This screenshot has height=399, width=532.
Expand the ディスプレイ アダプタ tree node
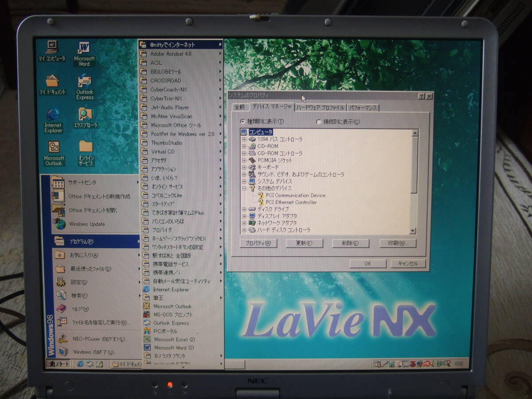click(244, 216)
